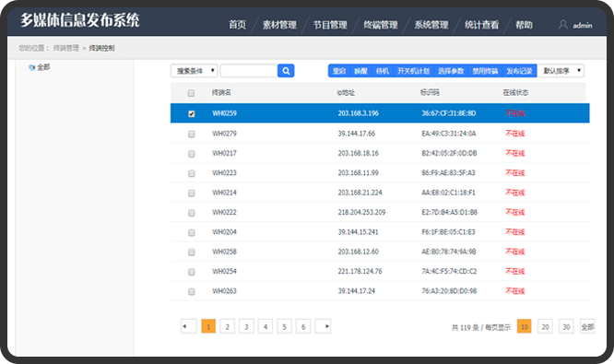Open the 系统管理 menu
The height and width of the screenshot is (364, 614).
coord(431,25)
